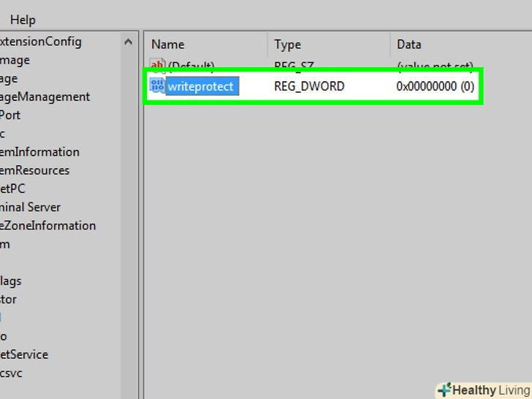Click the Name column header
The width and height of the screenshot is (532, 399).
(167, 45)
